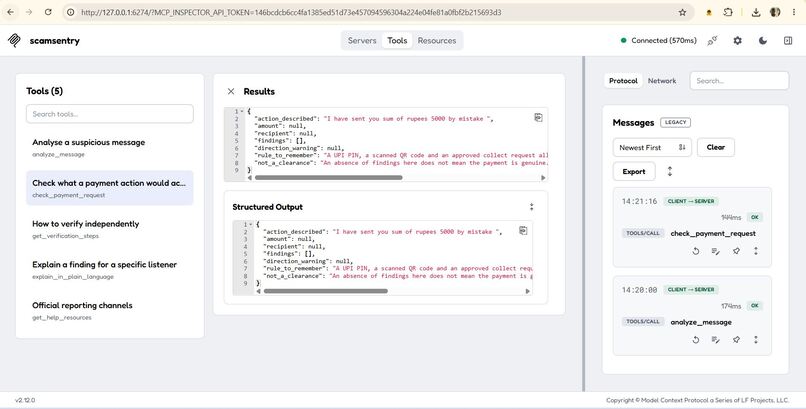The height and width of the screenshot is (409, 806).
Task: Replay the check_payment_request message
Action: click(696, 251)
